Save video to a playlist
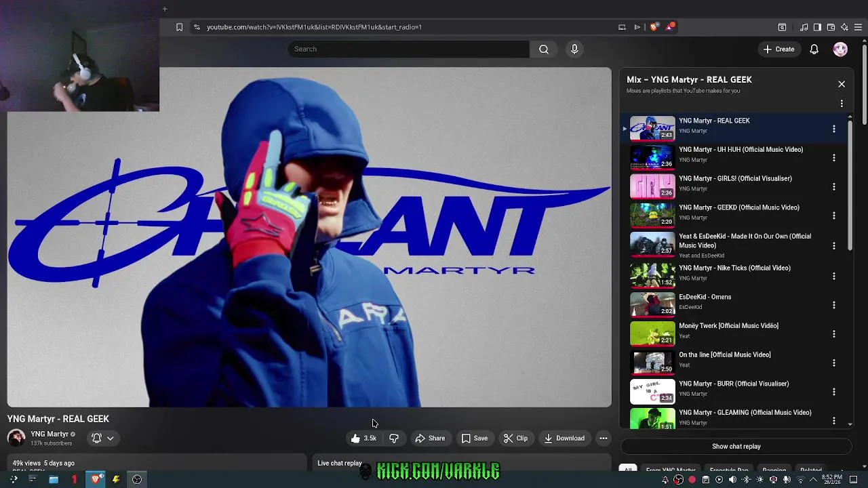 [x=474, y=438]
